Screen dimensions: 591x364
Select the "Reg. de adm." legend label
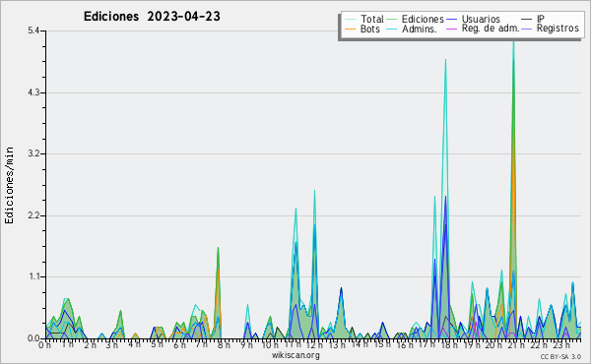491,29
